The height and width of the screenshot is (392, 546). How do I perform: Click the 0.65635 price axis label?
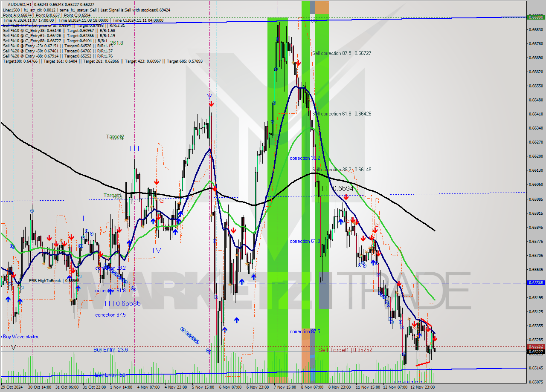pyautogui.click(x=536, y=269)
